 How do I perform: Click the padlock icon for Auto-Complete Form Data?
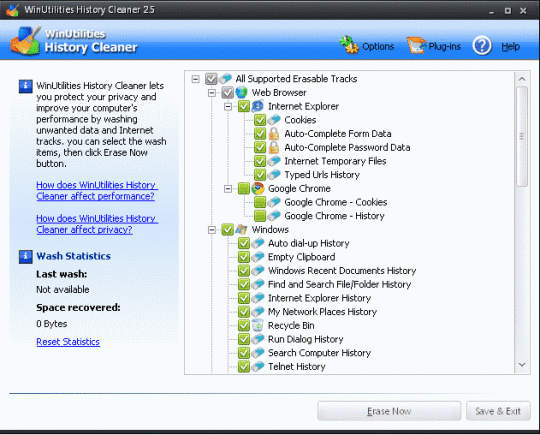[x=274, y=134]
